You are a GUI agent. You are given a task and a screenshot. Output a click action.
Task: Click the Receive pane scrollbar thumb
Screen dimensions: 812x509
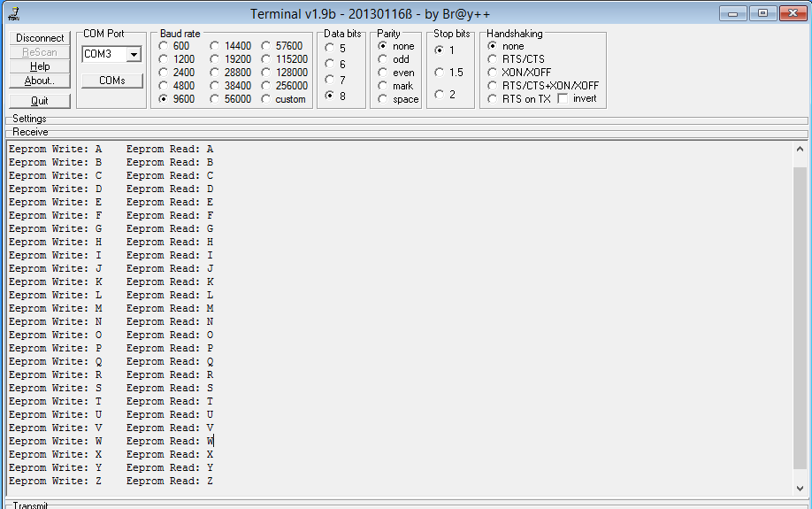click(x=801, y=319)
